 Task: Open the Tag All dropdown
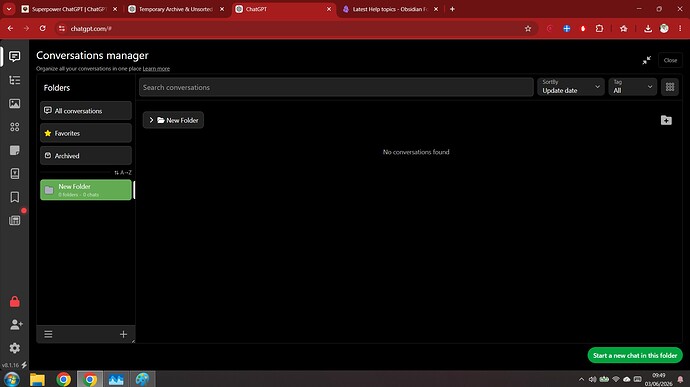click(632, 87)
